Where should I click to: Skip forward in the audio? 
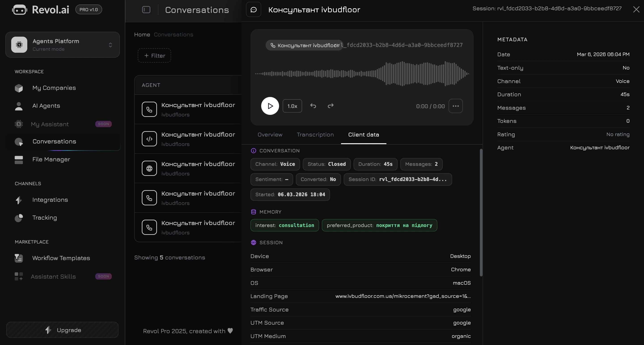coord(330,106)
